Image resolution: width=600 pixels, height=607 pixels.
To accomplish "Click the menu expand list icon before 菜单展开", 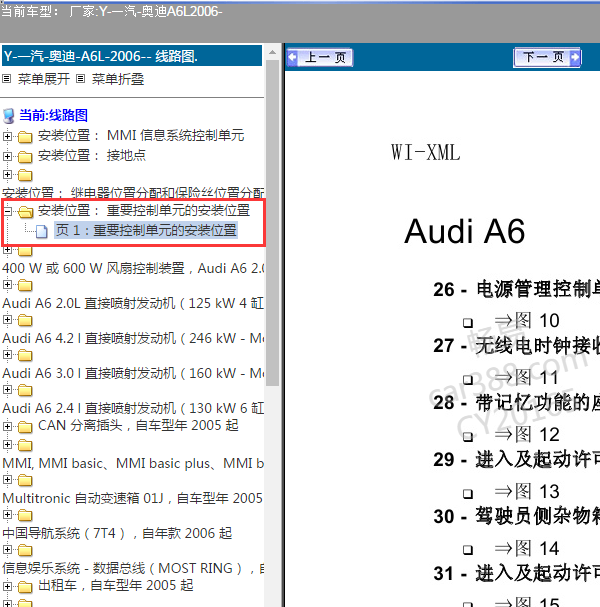I will pyautogui.click(x=7, y=79).
